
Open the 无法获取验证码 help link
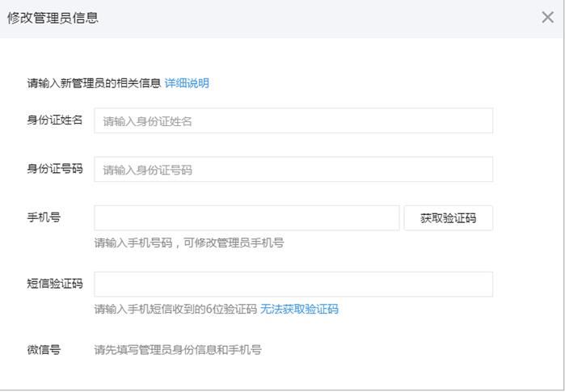tap(299, 309)
